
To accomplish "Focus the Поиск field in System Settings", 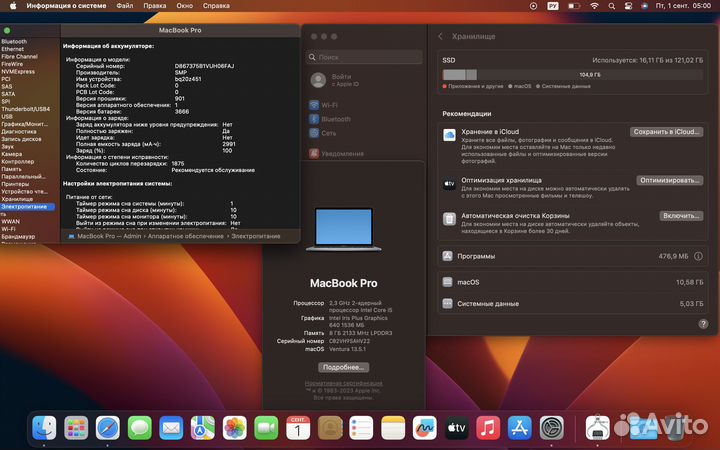I will 364,57.
